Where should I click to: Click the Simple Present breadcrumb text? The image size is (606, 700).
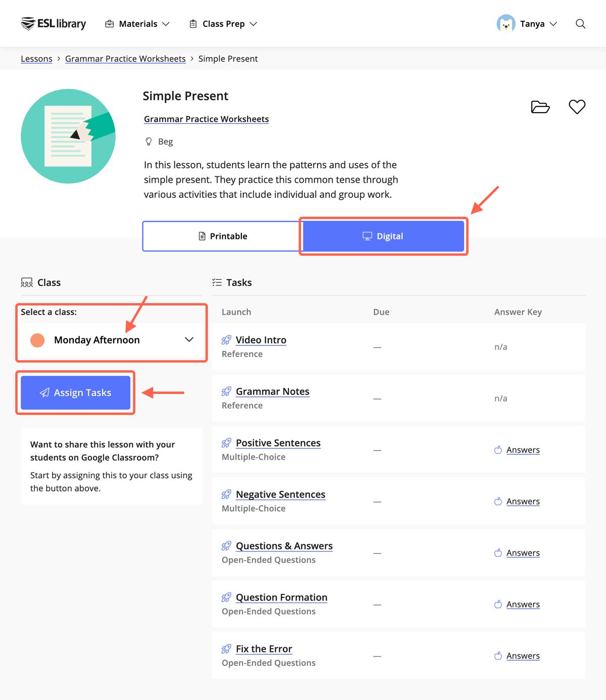228,59
